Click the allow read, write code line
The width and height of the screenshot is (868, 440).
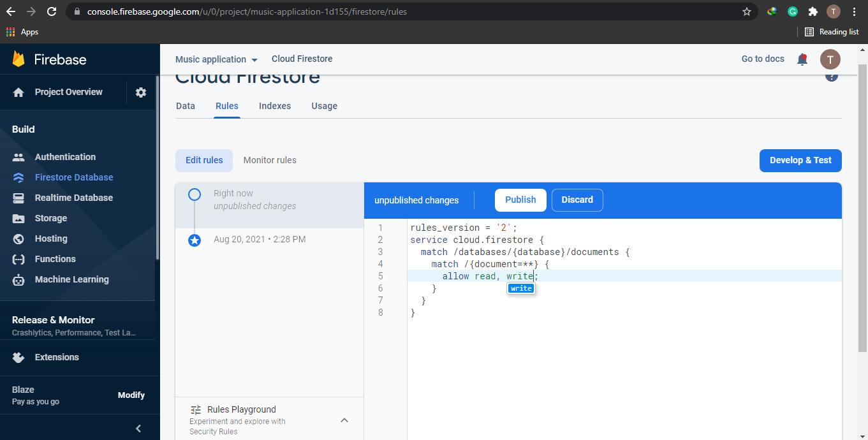(x=490, y=276)
